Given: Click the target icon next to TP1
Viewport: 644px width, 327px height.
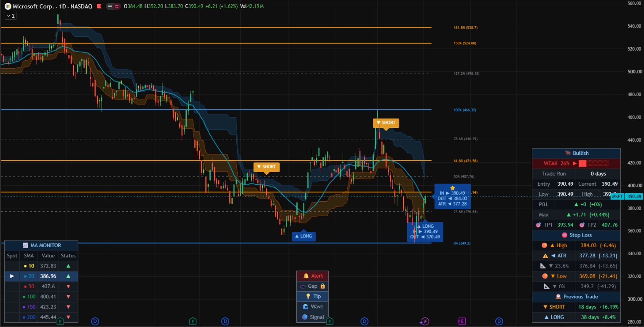Looking at the screenshot, I should point(538,225).
